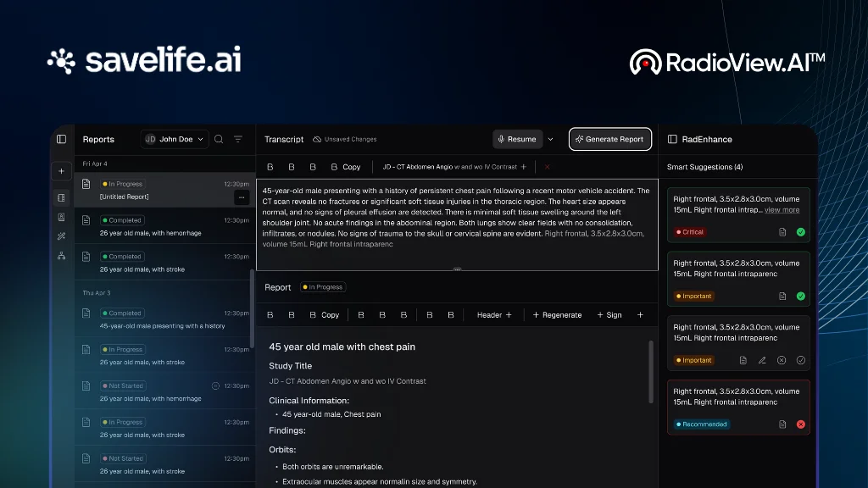Expand the chevron next to Resume
Screen dimensions: 868x488
tap(550, 140)
